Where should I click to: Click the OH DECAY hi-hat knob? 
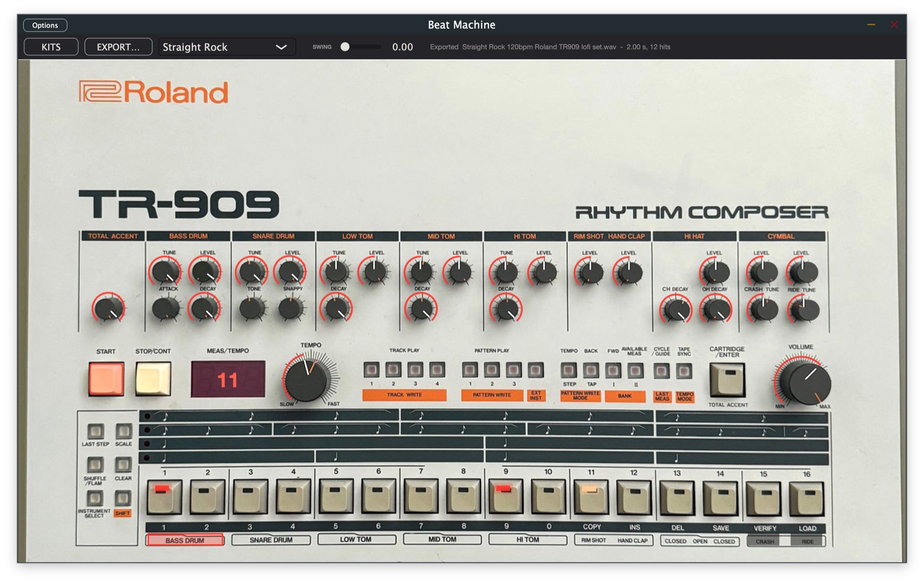point(716,309)
